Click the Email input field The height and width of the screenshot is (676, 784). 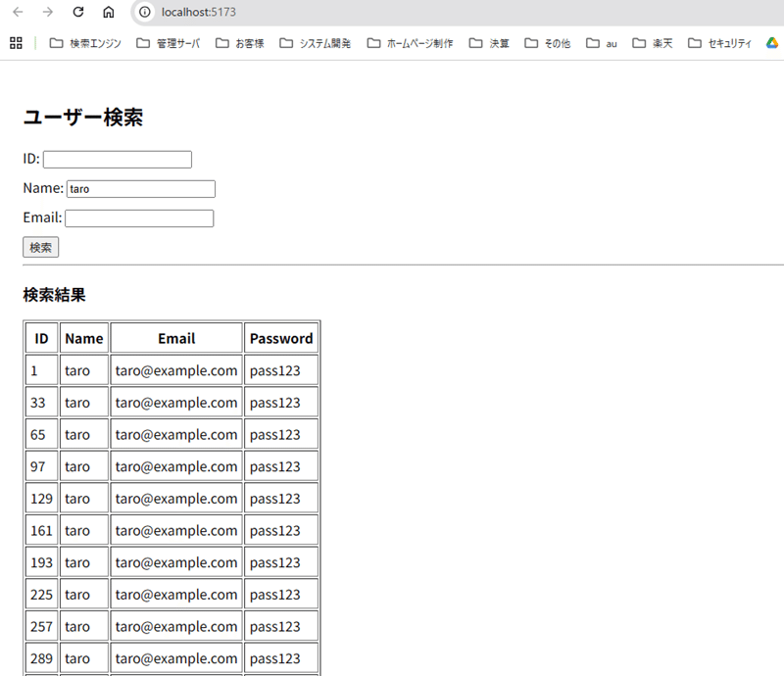(x=138, y=217)
